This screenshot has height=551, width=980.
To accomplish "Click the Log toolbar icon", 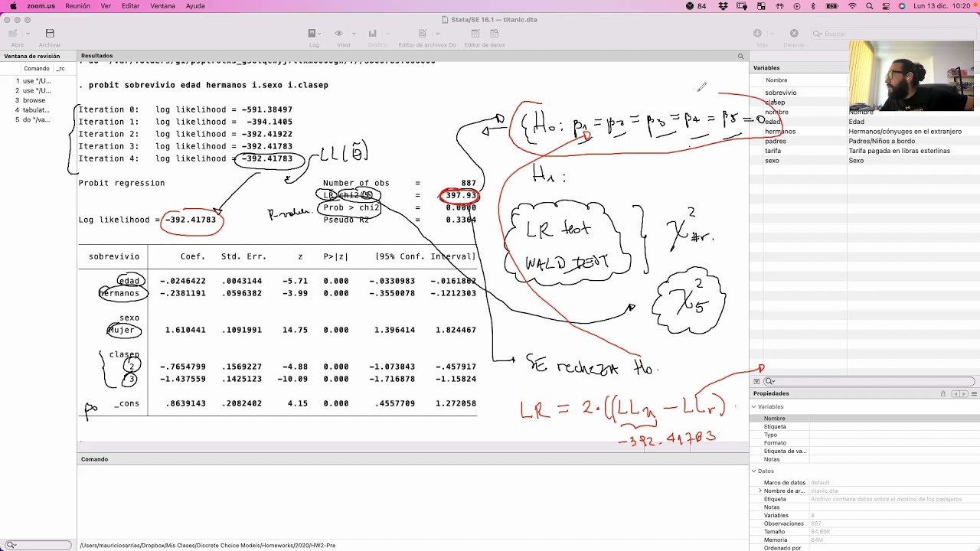I will (x=312, y=34).
